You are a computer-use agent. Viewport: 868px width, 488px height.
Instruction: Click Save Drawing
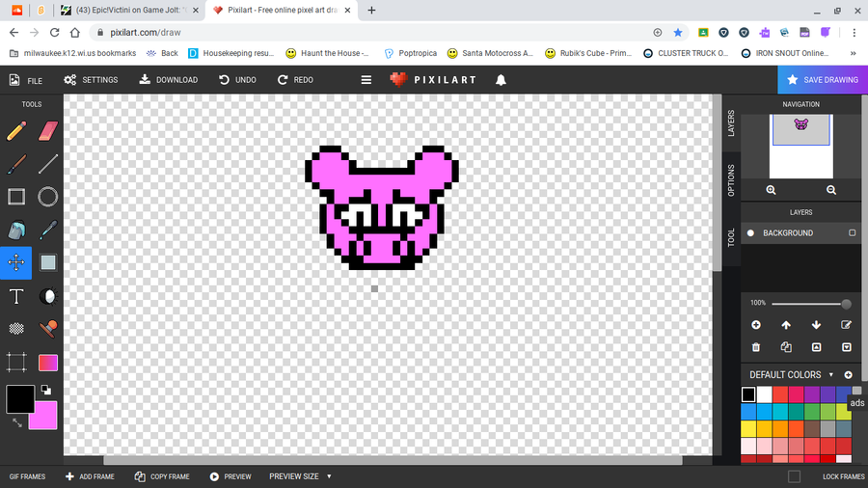point(823,80)
